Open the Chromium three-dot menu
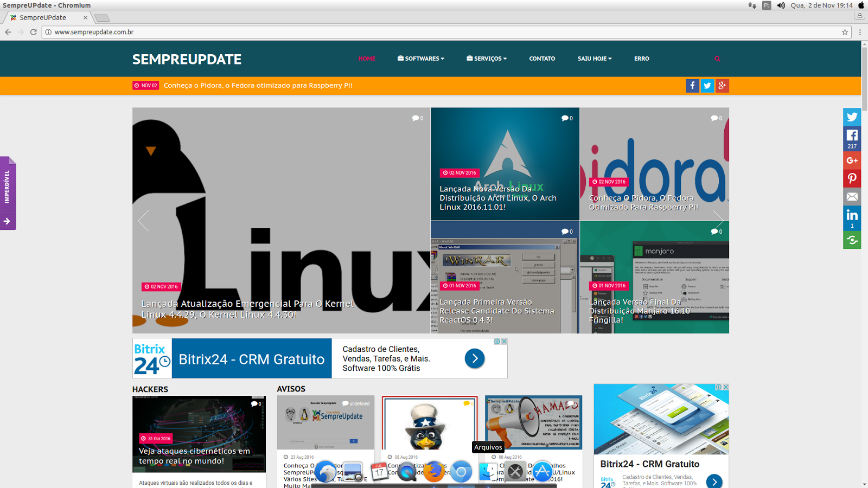 860,32
